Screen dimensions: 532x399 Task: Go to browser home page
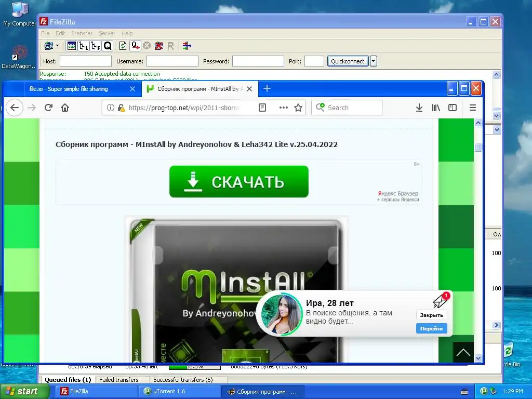(65, 108)
